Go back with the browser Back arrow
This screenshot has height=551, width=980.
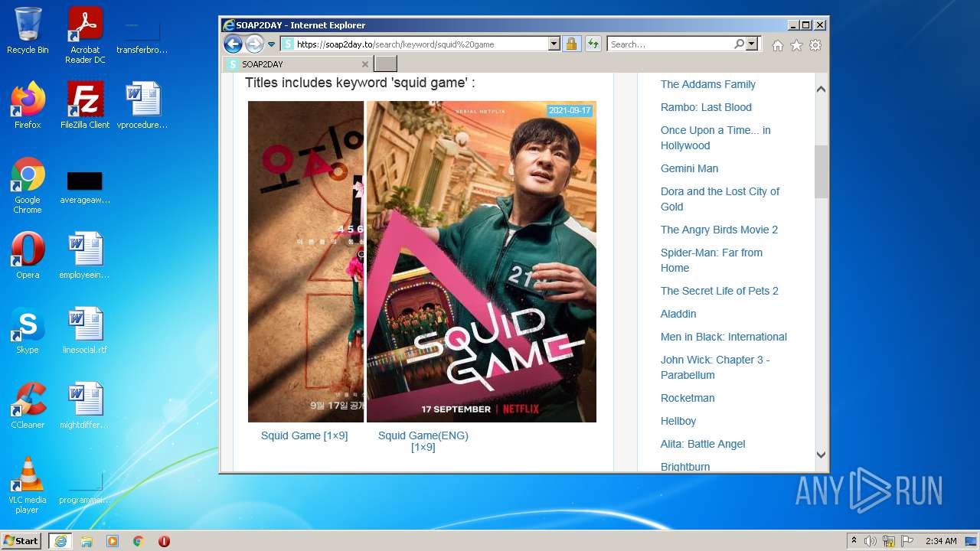(x=233, y=44)
